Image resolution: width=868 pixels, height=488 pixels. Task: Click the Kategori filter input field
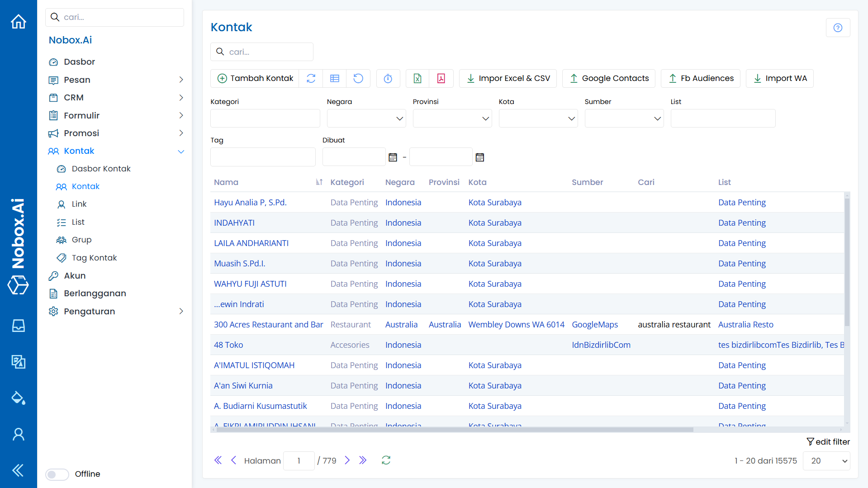[x=265, y=118]
